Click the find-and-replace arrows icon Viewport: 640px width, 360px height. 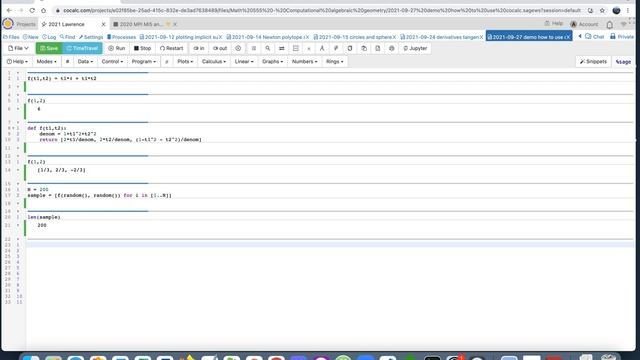[282, 48]
